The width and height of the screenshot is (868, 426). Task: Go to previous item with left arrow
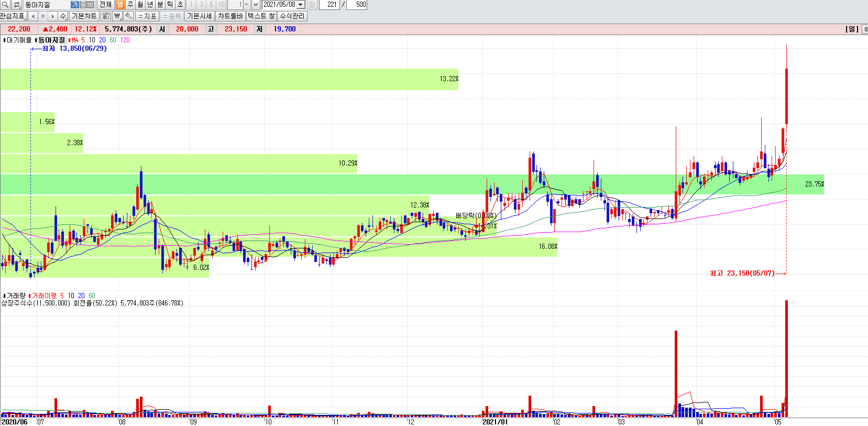tap(33, 16)
